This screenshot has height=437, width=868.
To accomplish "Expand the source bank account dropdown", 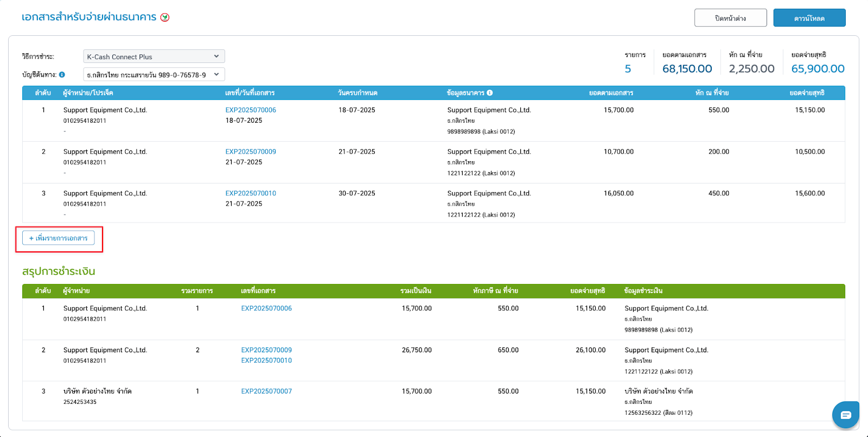I will 154,74.
